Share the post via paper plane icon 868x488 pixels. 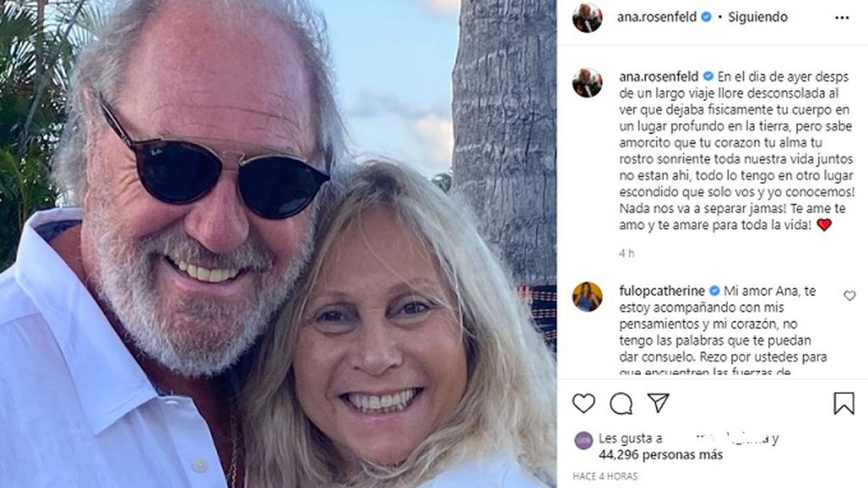[x=658, y=403]
